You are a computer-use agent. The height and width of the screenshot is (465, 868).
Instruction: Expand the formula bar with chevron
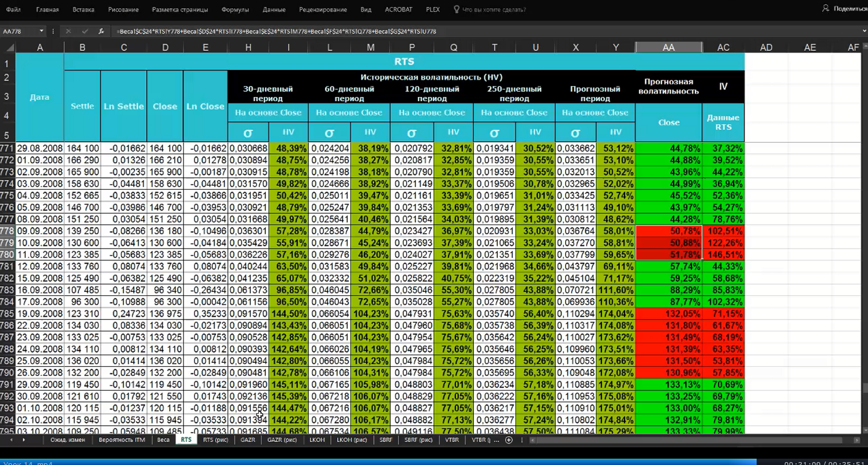click(x=863, y=31)
